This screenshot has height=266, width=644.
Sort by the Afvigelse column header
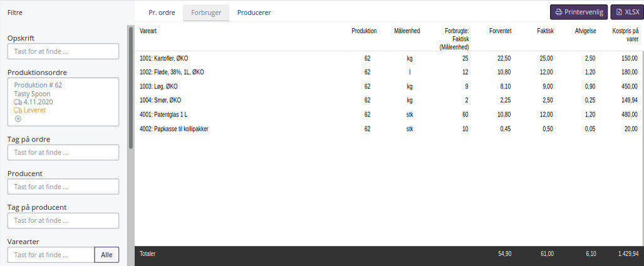(585, 31)
